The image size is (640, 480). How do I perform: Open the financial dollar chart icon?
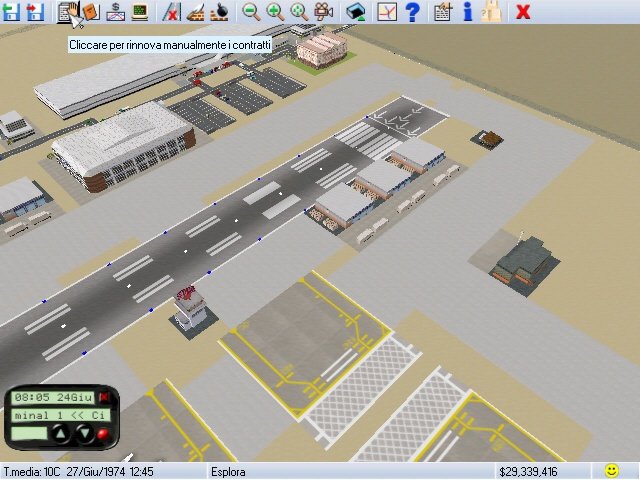tap(115, 12)
